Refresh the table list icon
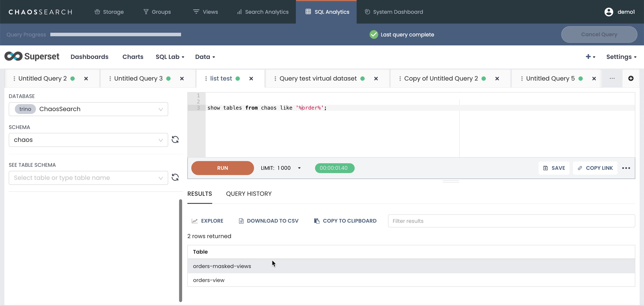Image resolution: width=644 pixels, height=306 pixels. click(175, 177)
